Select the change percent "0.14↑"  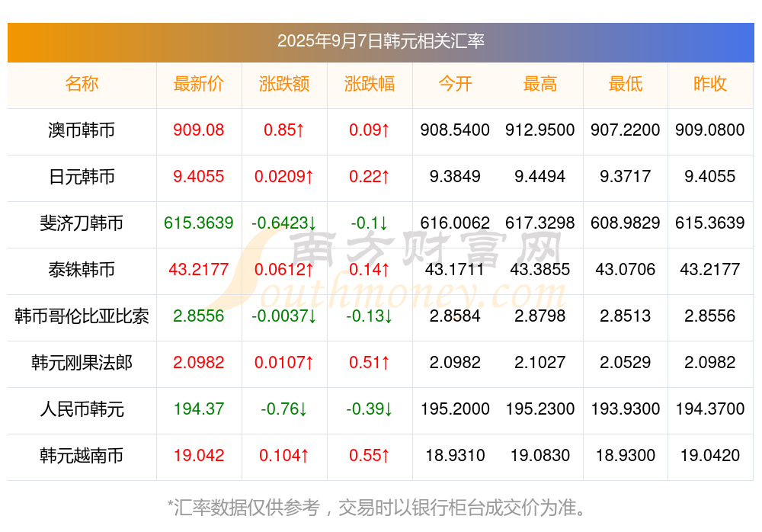370,269
